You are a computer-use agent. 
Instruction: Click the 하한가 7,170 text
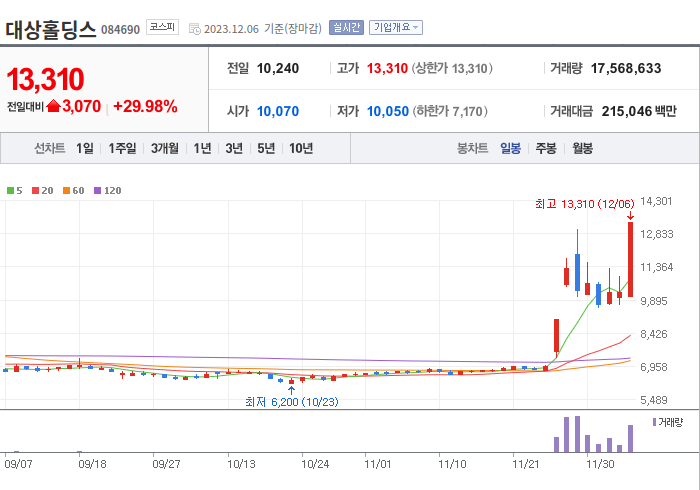tap(450, 111)
